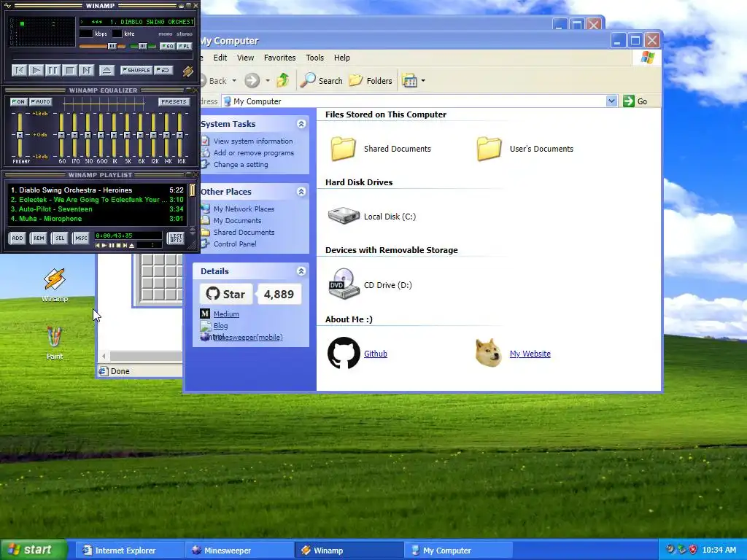This screenshot has height=560, width=747.
Task: Open the playlist SEL menu
Action: click(60, 238)
